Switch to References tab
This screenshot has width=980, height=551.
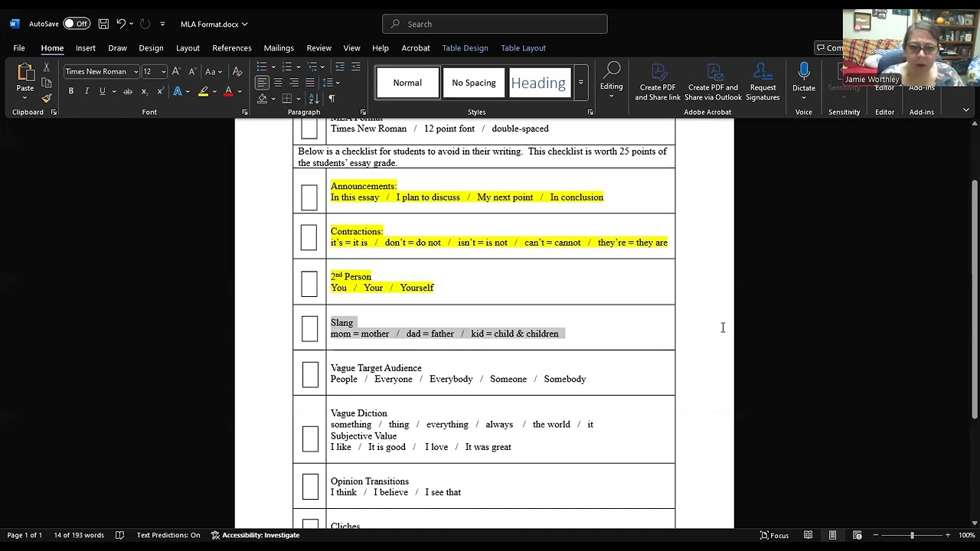point(232,47)
